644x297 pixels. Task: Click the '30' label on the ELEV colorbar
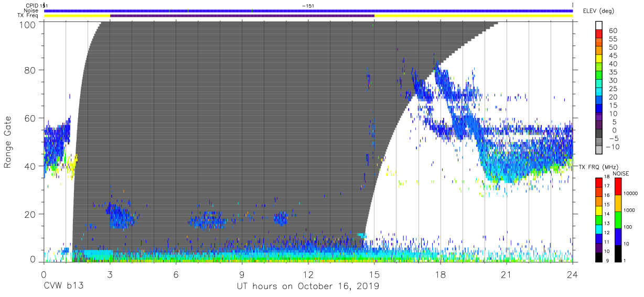point(613,80)
